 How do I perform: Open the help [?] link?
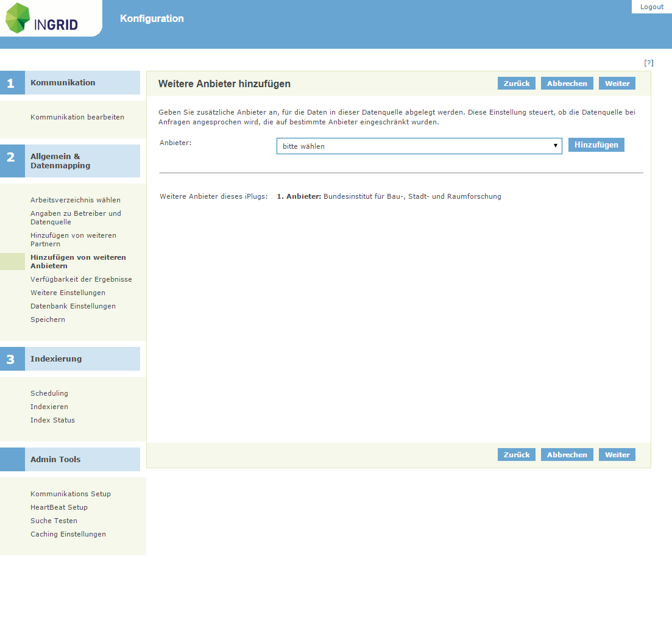(x=649, y=63)
